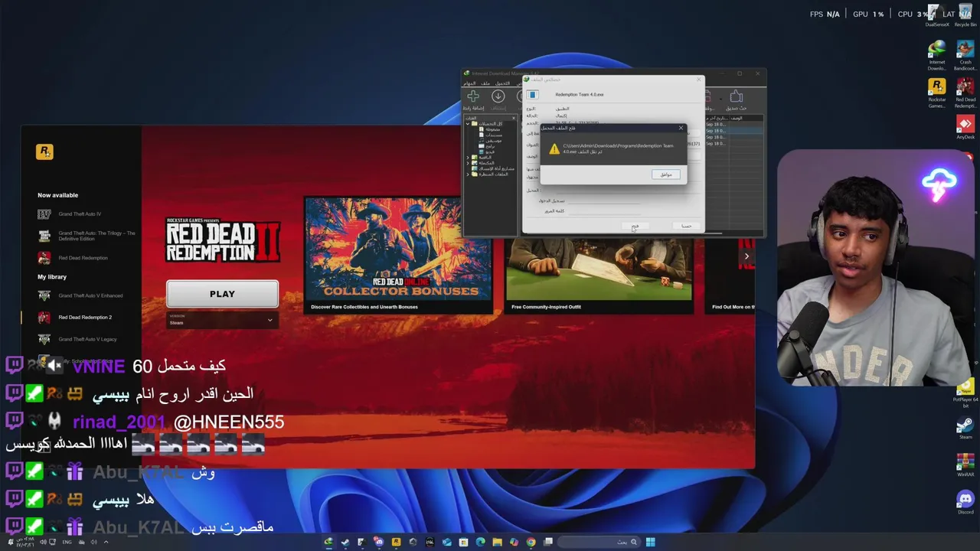This screenshot has height=551, width=980.
Task: Open the Tasks menu in IDM
Action: pyautogui.click(x=469, y=83)
